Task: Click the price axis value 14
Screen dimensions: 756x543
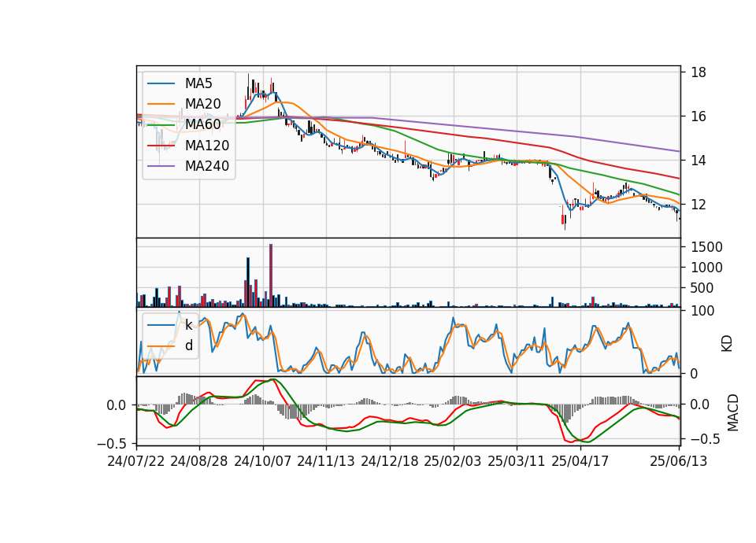Action: click(x=699, y=161)
